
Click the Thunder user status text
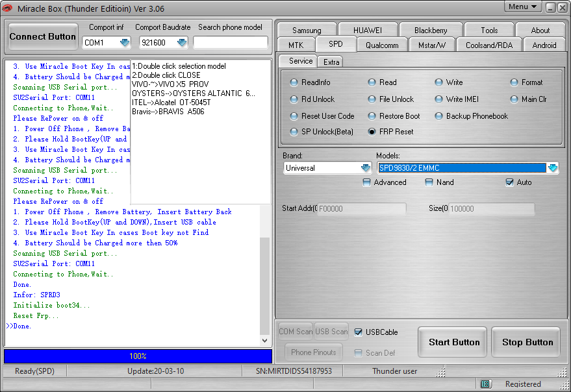point(395,371)
